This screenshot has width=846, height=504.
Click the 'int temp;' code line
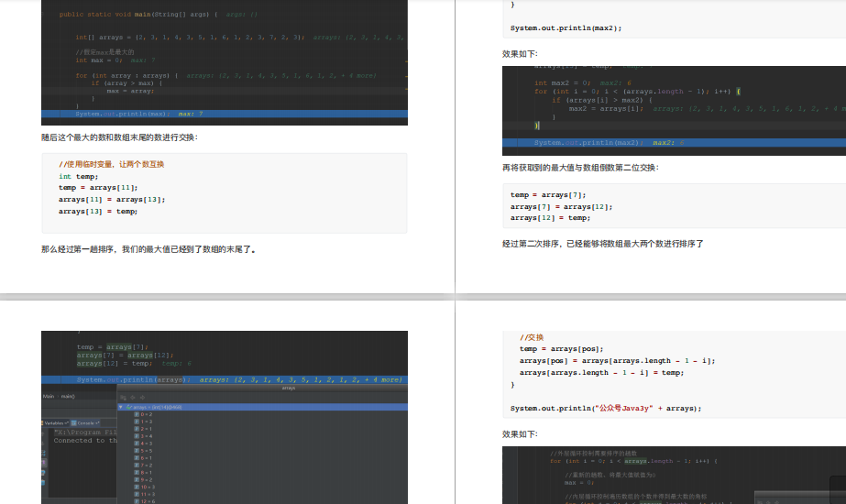78,177
